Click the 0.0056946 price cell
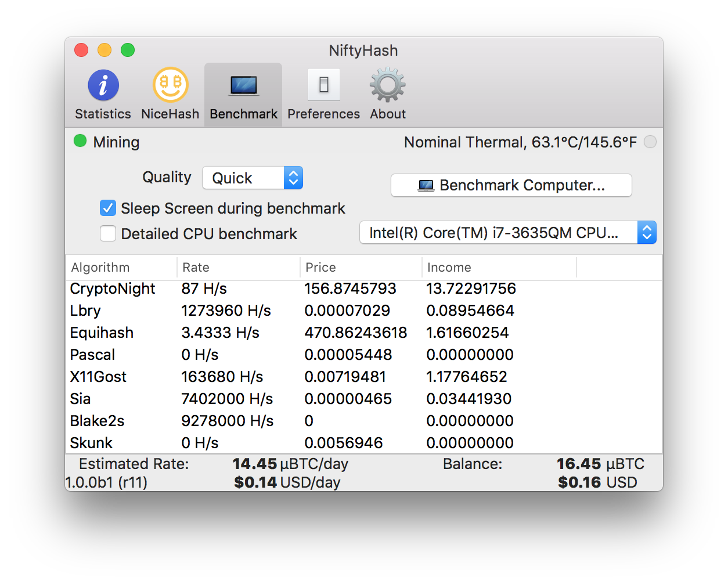Viewport: 728px width, 584px height. tap(344, 443)
